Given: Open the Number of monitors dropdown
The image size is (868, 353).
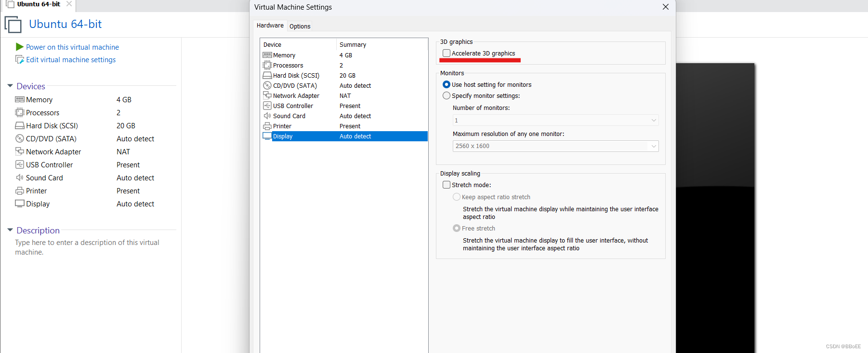Looking at the screenshot, I should click(555, 120).
